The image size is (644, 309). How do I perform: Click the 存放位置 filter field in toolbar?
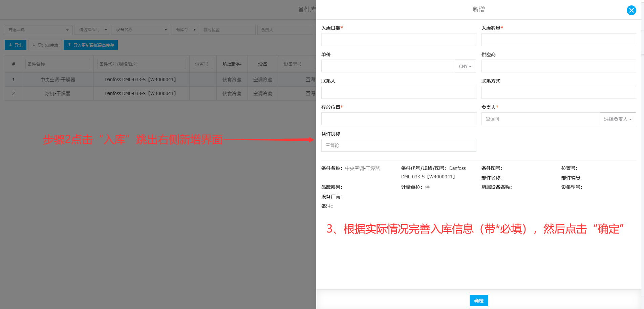228,30
